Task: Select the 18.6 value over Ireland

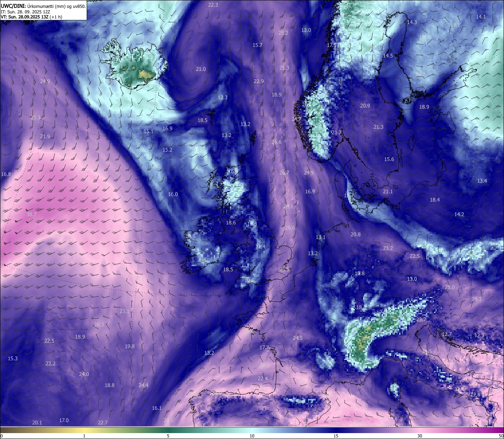Action: pos(231,223)
